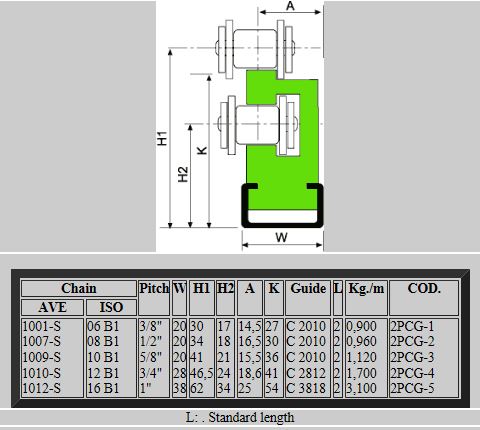Select chain '1010-S' in the AVE column

coord(42,373)
